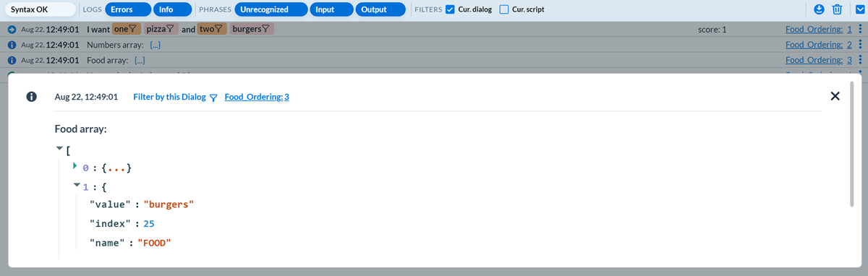Click the Food array: heading in the popup
This screenshot has height=276, width=868.
click(81, 129)
